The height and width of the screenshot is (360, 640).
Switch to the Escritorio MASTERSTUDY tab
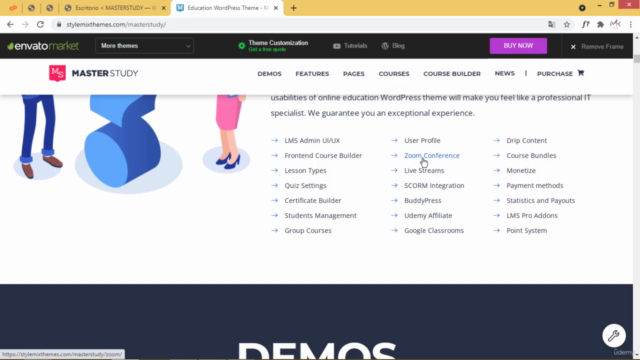point(115,8)
